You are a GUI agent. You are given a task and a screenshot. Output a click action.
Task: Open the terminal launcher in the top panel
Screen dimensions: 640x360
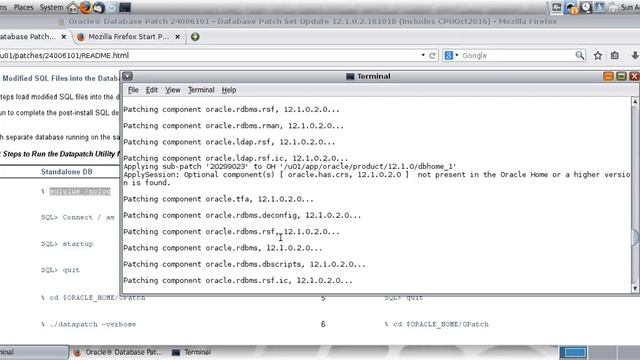(x=125, y=7)
